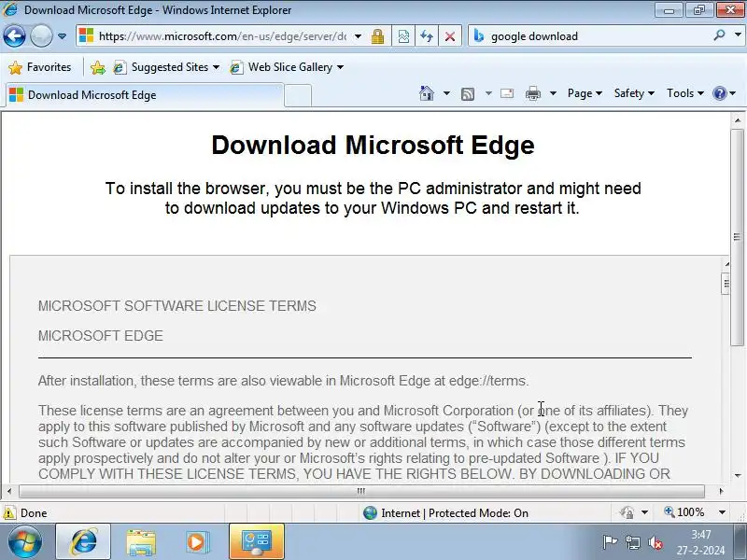Click the Forward navigation arrow button
Image resolution: width=747 pixels, height=560 pixels.
pyautogui.click(x=41, y=36)
